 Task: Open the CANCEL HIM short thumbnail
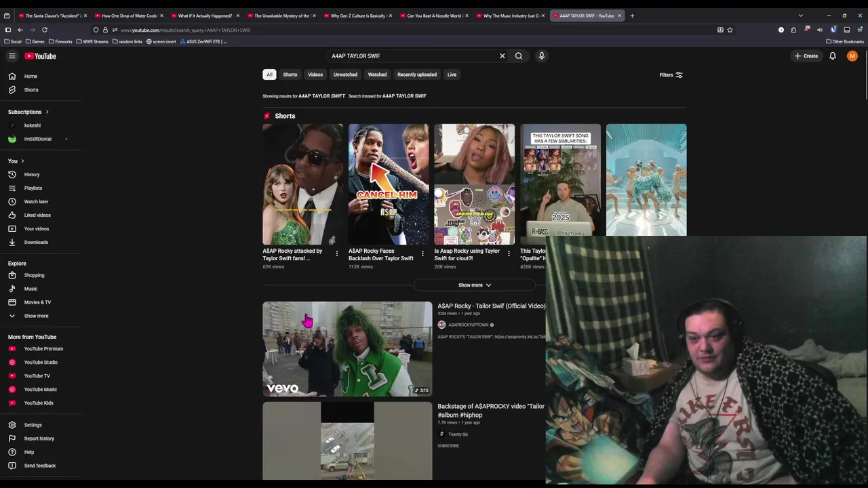389,184
